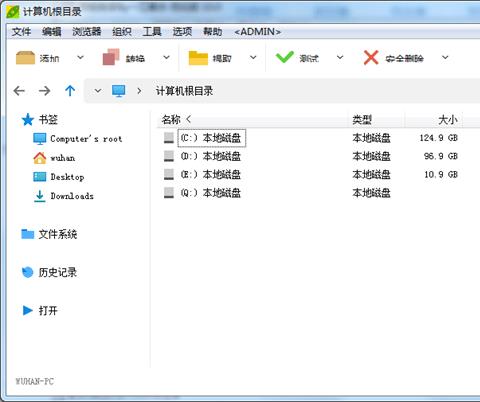Go back with the left arrow

pos(19,91)
